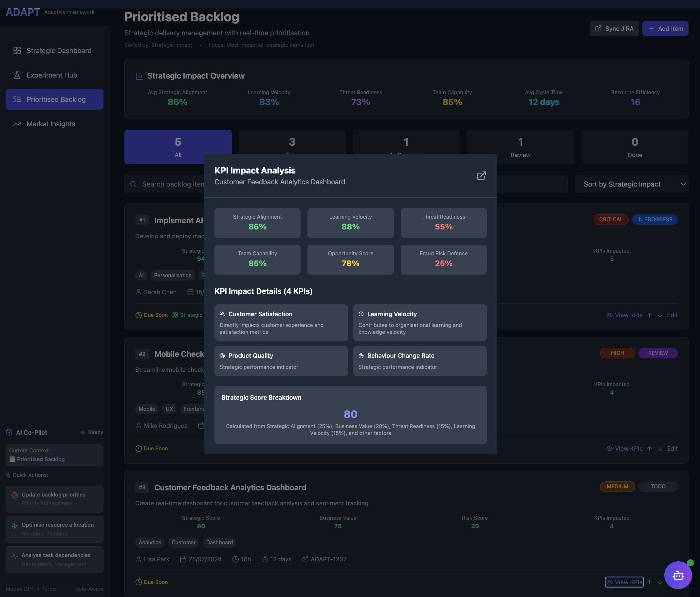Viewport: 700px width, 597px height.
Task: Click the Market Insights trend icon
Action: click(17, 124)
